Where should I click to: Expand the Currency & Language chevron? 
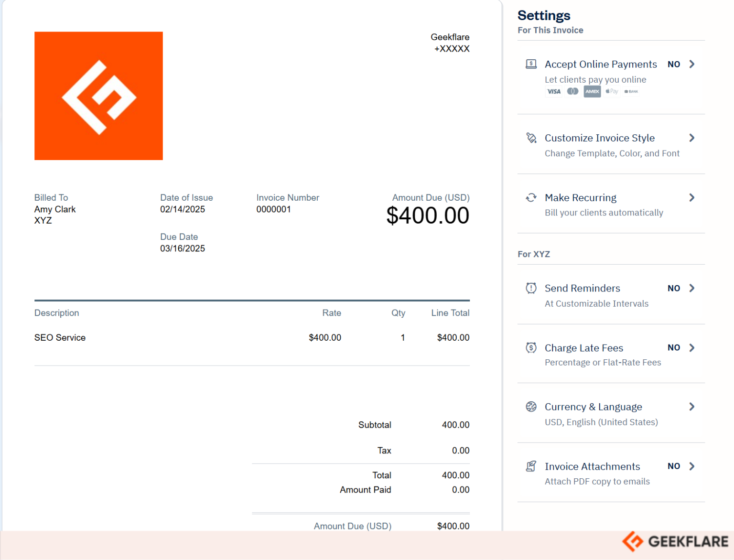692,407
